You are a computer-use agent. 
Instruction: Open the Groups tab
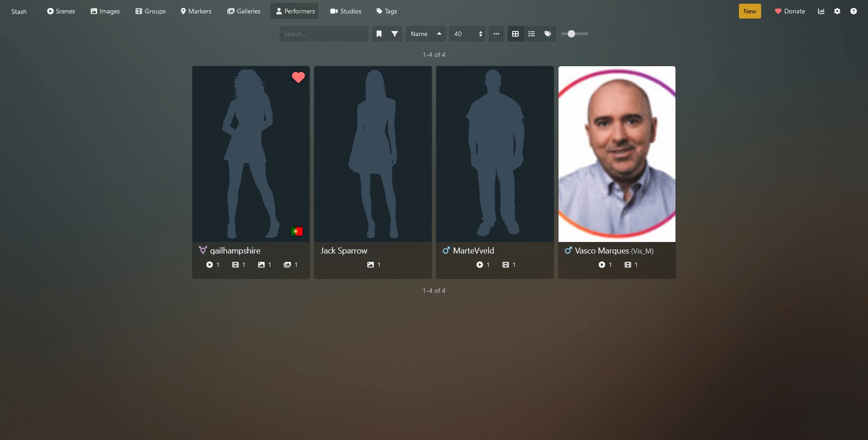(150, 11)
